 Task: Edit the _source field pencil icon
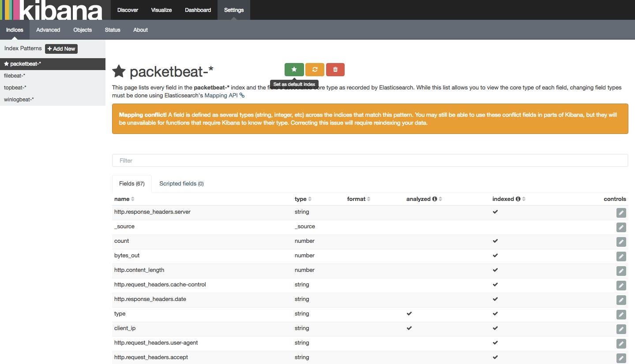point(621,228)
